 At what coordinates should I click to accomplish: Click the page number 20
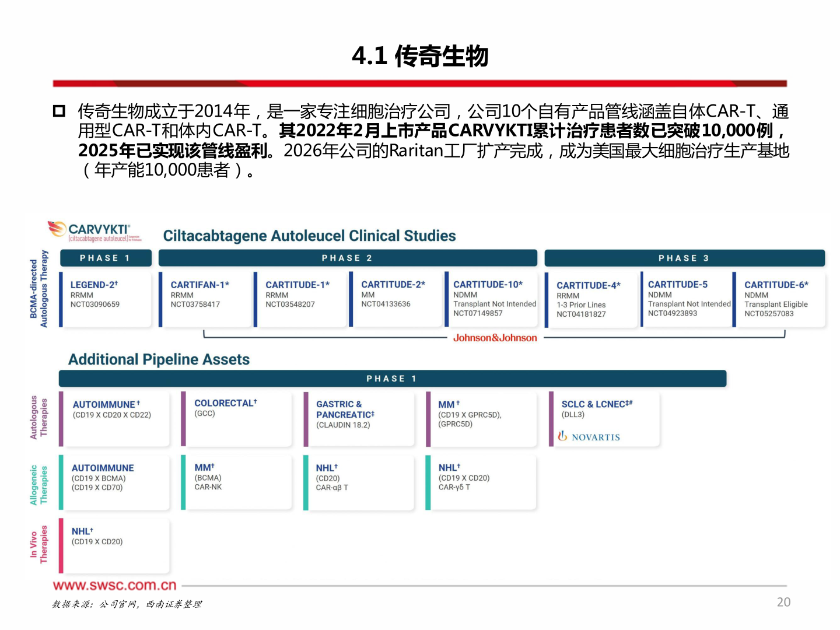pos(783,602)
